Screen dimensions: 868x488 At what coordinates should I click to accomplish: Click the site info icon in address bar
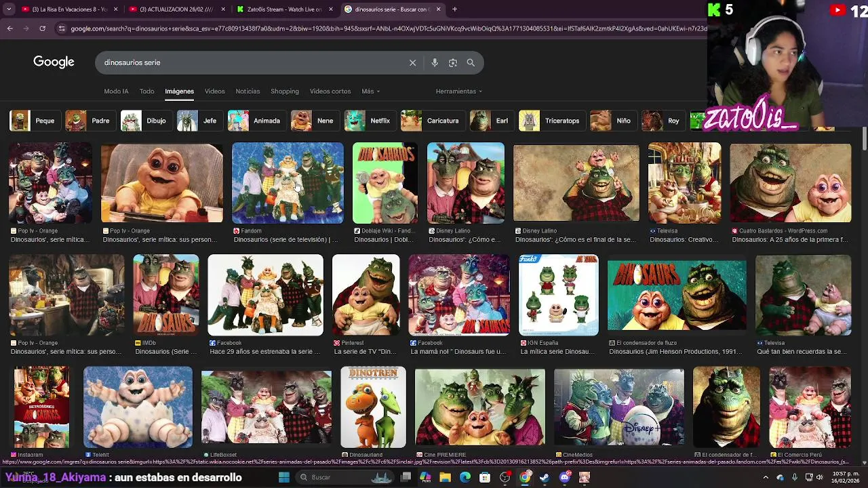62,28
